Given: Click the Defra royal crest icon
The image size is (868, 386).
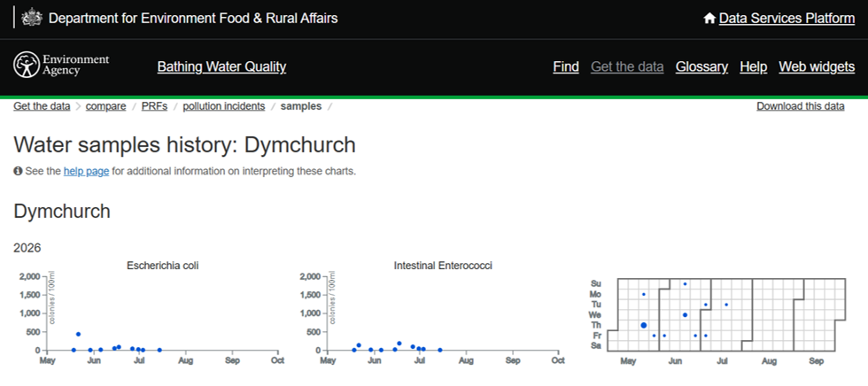Looking at the screenshot, I should pyautogui.click(x=32, y=19).
